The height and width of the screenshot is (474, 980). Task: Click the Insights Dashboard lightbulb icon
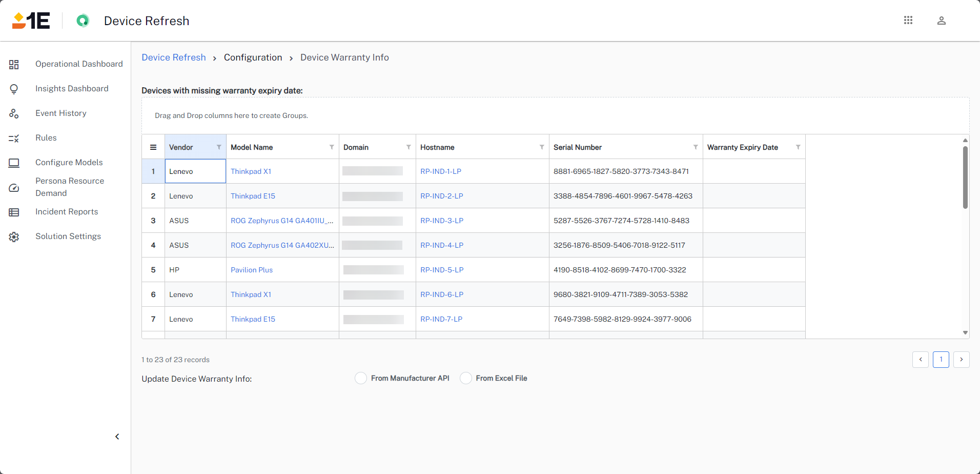[x=14, y=89]
